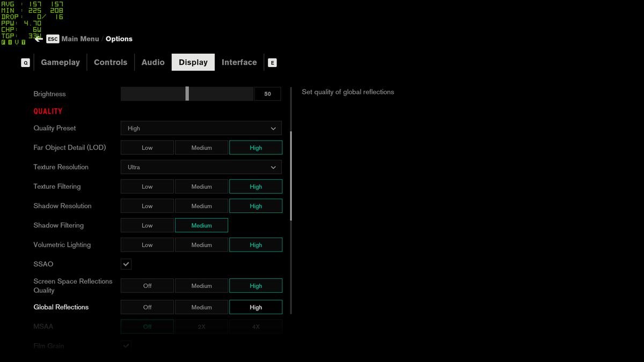
Task: Set Global Reflections to Medium
Action: pyautogui.click(x=201, y=307)
